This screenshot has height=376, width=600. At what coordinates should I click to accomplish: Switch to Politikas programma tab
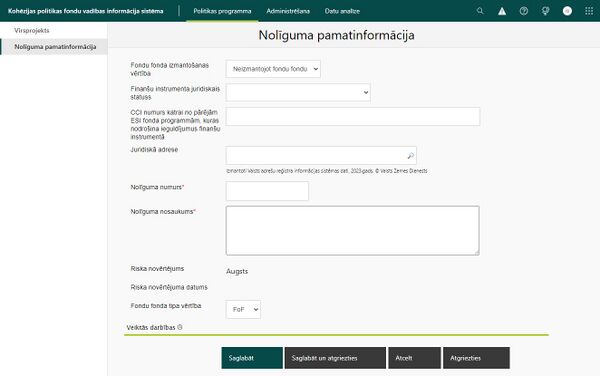coord(222,11)
